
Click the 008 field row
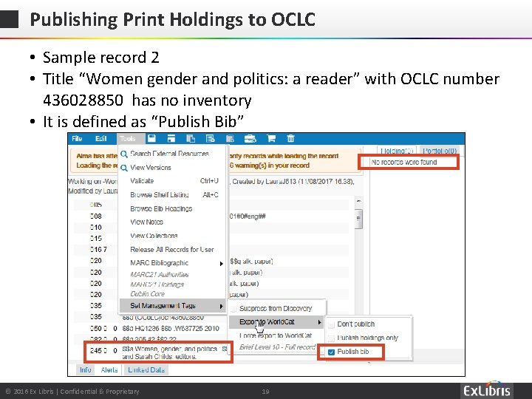(x=211, y=216)
